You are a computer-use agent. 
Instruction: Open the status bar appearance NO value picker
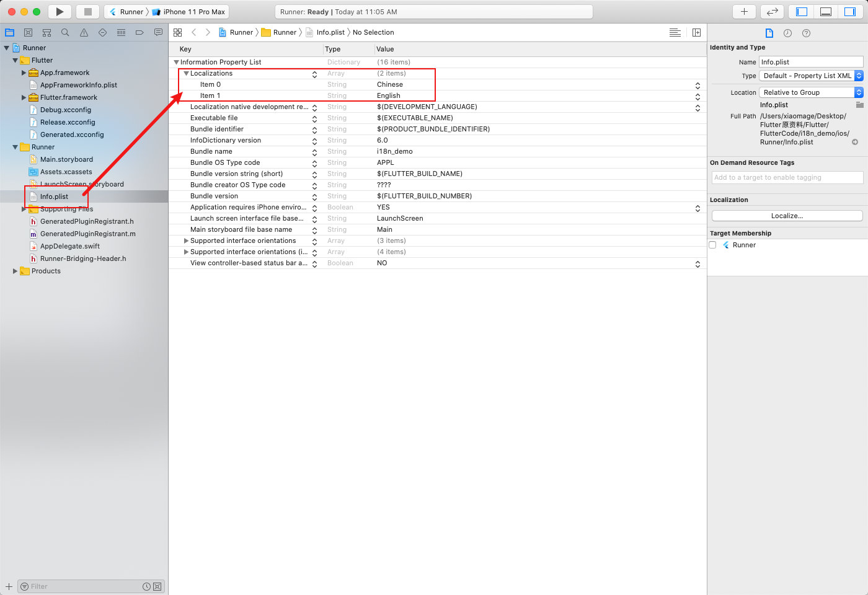point(697,264)
